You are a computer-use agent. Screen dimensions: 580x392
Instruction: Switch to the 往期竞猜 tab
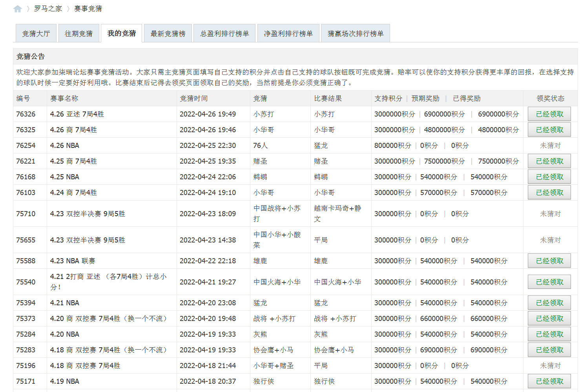click(x=79, y=34)
